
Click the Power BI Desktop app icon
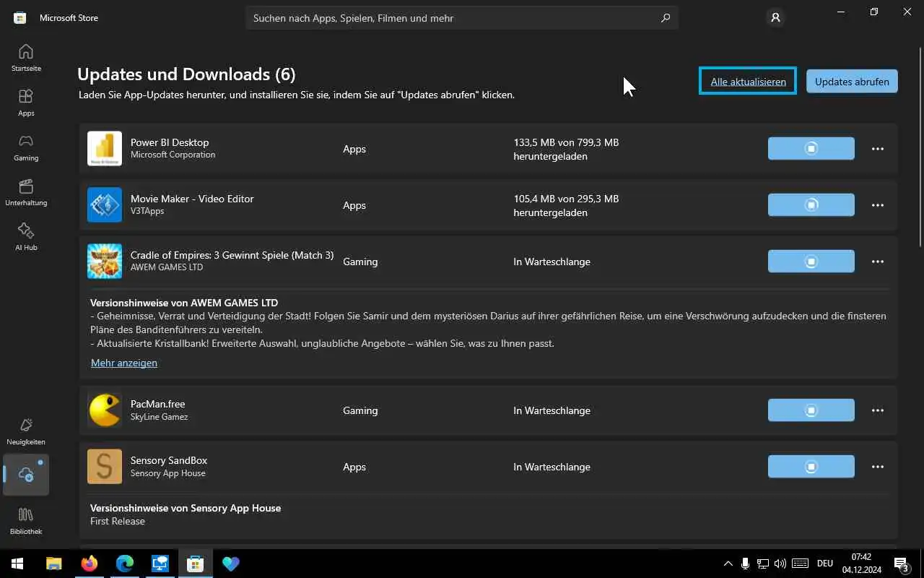(x=105, y=149)
